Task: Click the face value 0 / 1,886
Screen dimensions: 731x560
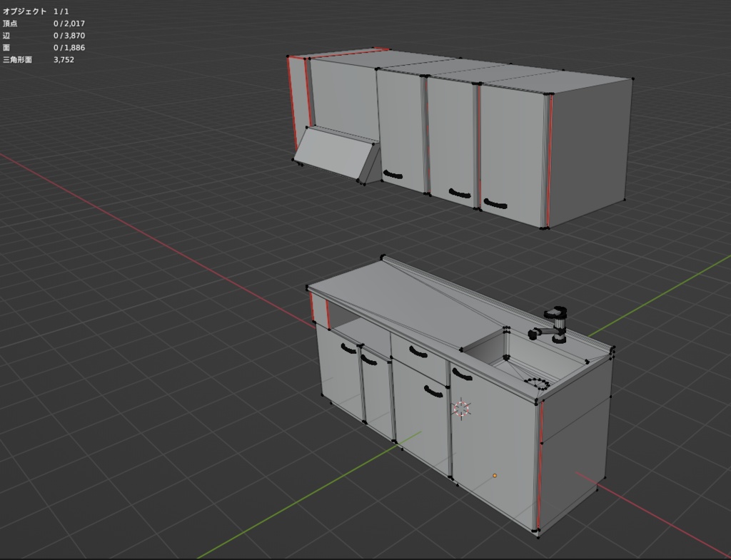Action: tap(69, 48)
